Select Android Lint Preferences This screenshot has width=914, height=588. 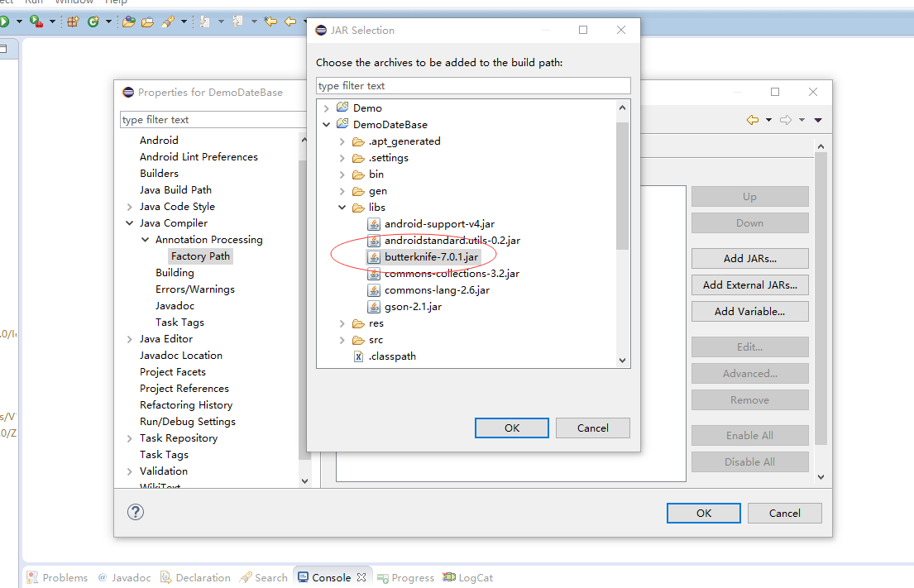(x=199, y=157)
